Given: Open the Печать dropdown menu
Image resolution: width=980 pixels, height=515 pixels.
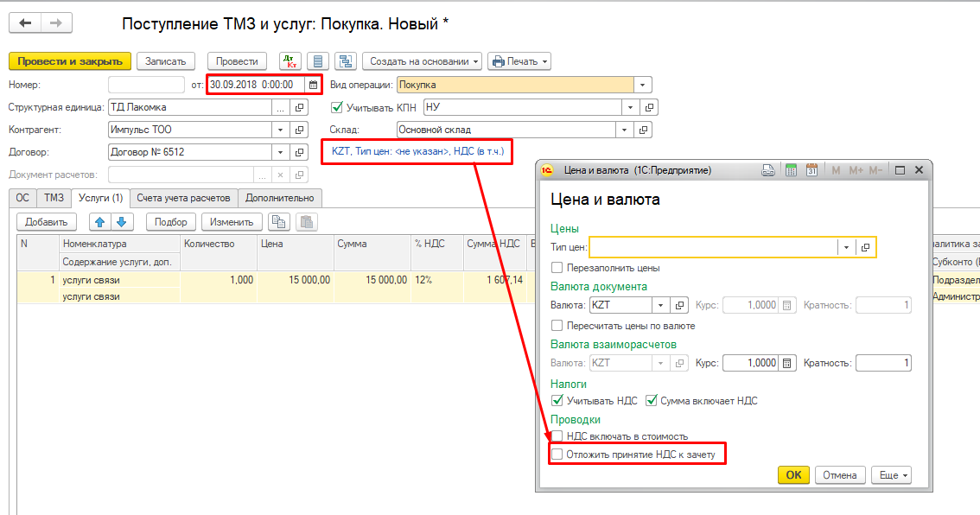Looking at the screenshot, I should tap(519, 61).
